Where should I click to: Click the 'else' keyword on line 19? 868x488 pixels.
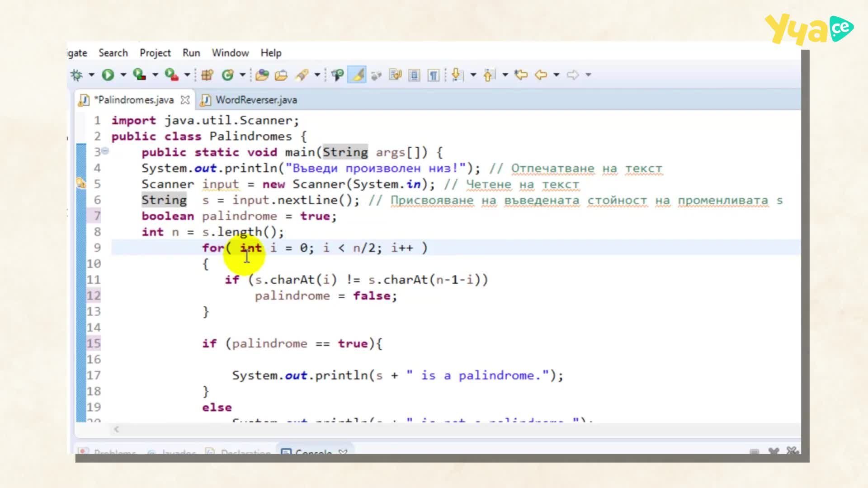click(217, 407)
